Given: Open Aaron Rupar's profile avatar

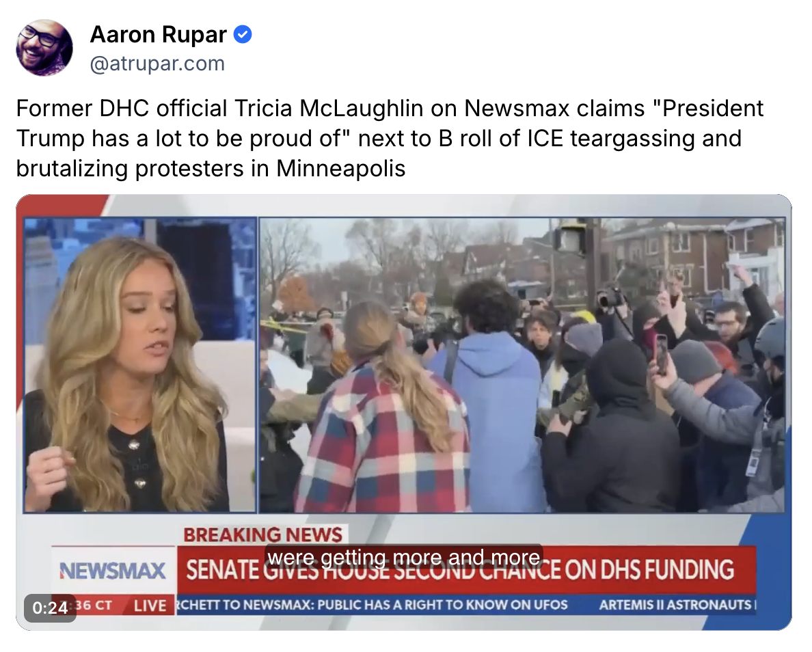Looking at the screenshot, I should coord(44,48).
